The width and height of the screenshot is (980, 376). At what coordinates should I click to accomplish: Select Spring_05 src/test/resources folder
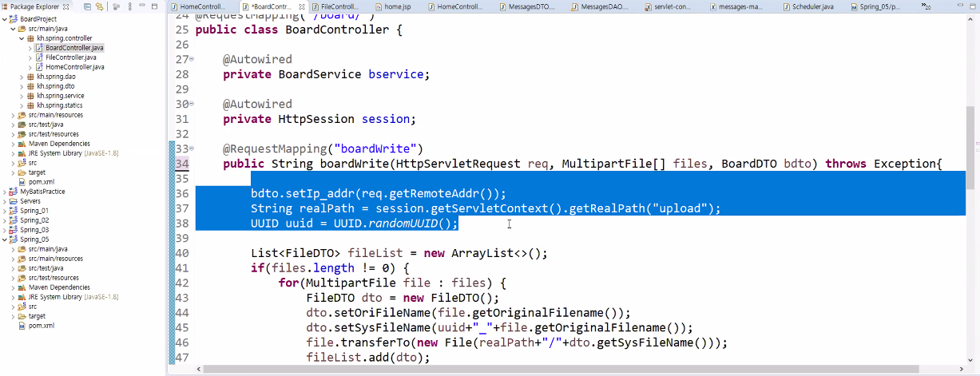53,278
